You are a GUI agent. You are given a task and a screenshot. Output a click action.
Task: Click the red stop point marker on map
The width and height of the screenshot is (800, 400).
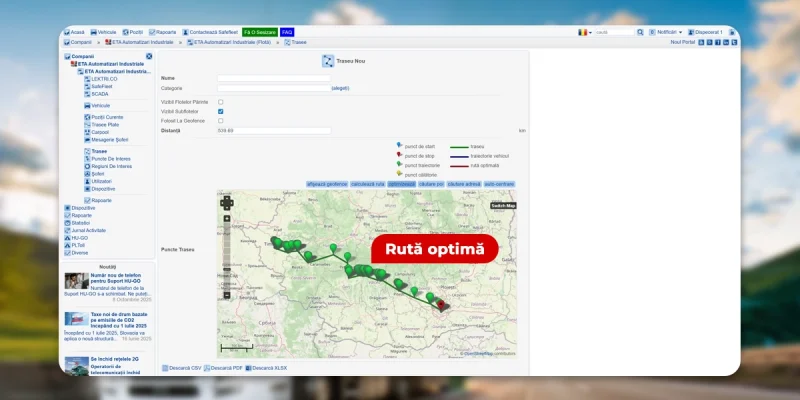point(441,305)
